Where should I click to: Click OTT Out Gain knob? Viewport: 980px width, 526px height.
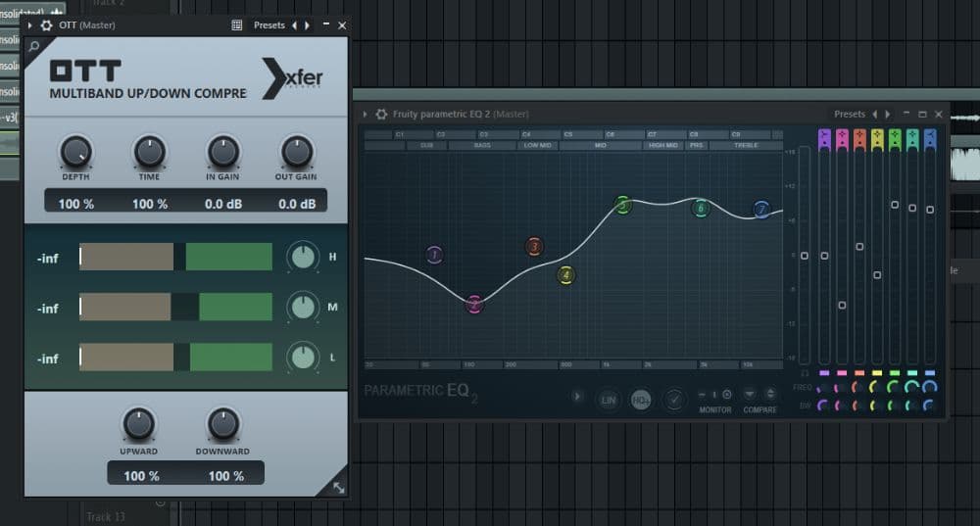[296, 152]
